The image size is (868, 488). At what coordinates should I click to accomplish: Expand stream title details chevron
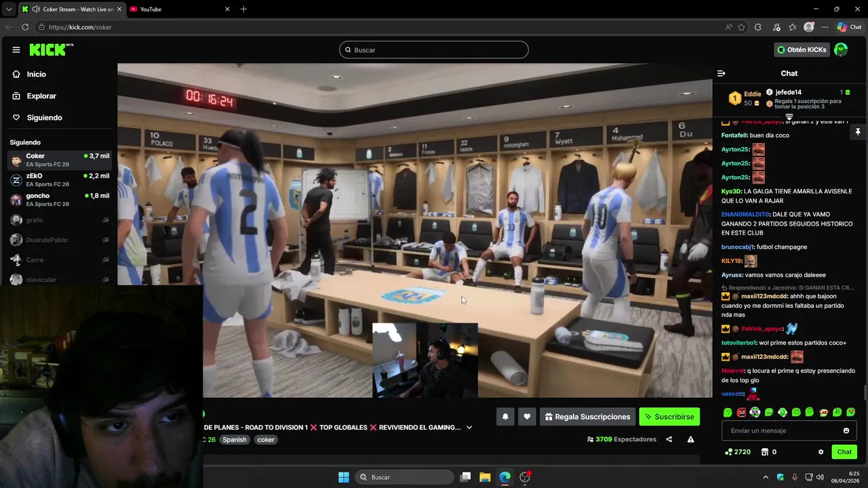click(x=469, y=428)
